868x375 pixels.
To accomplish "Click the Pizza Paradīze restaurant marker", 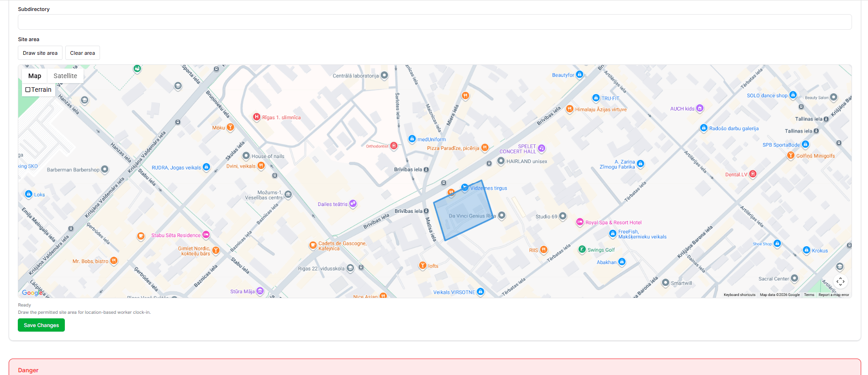I will tap(485, 148).
